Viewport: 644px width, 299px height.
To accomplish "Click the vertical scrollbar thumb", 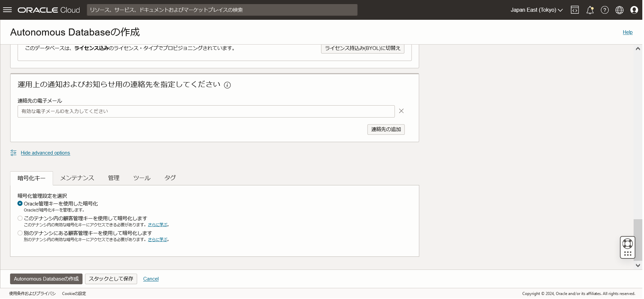I will 638,240.
